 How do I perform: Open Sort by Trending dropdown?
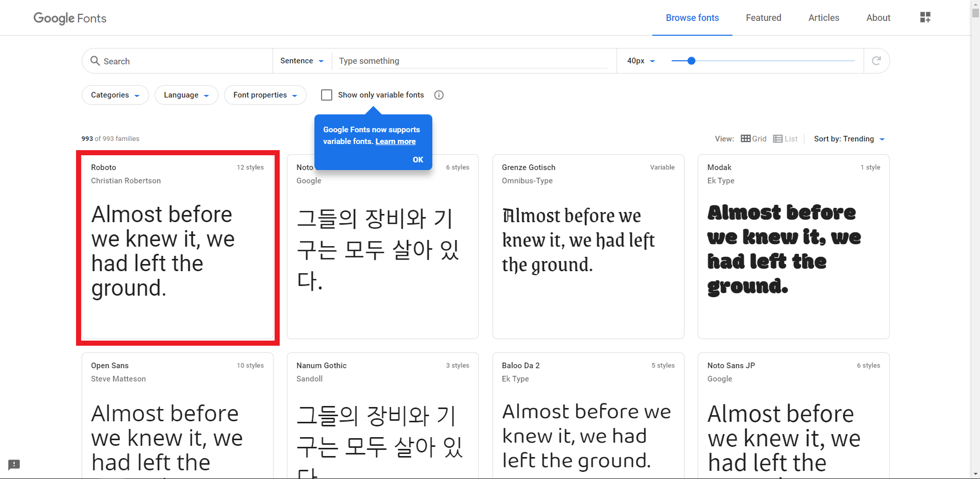click(x=849, y=139)
